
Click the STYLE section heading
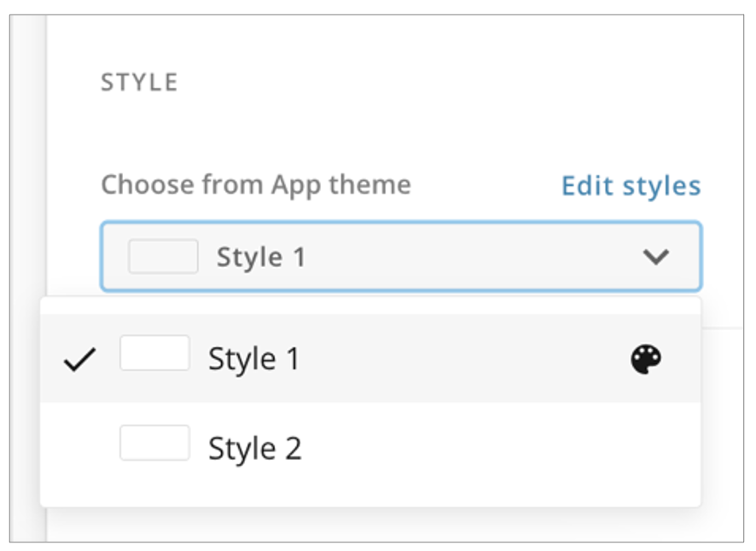(139, 83)
